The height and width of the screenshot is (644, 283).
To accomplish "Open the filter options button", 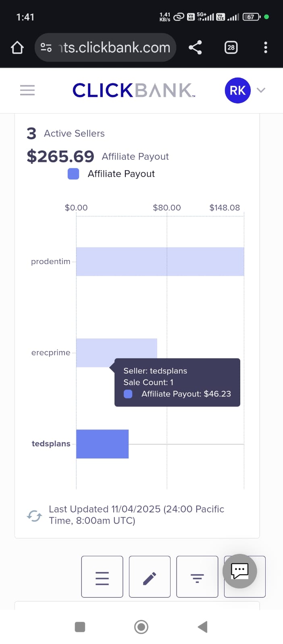I will click(x=197, y=577).
